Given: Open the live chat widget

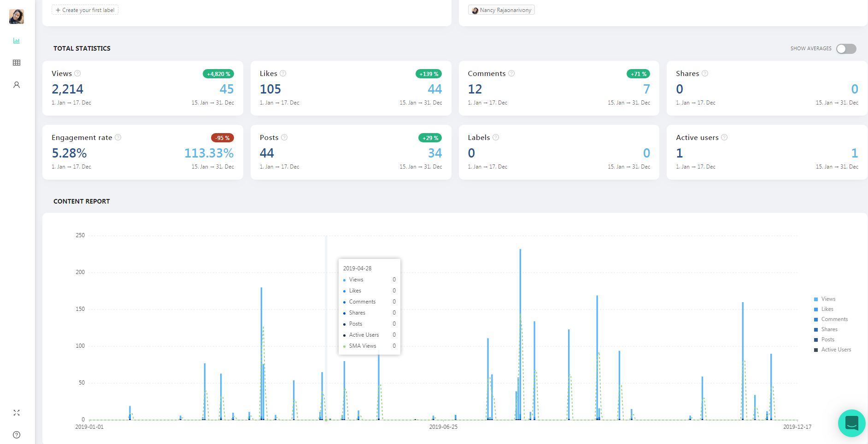Looking at the screenshot, I should pyautogui.click(x=852, y=423).
